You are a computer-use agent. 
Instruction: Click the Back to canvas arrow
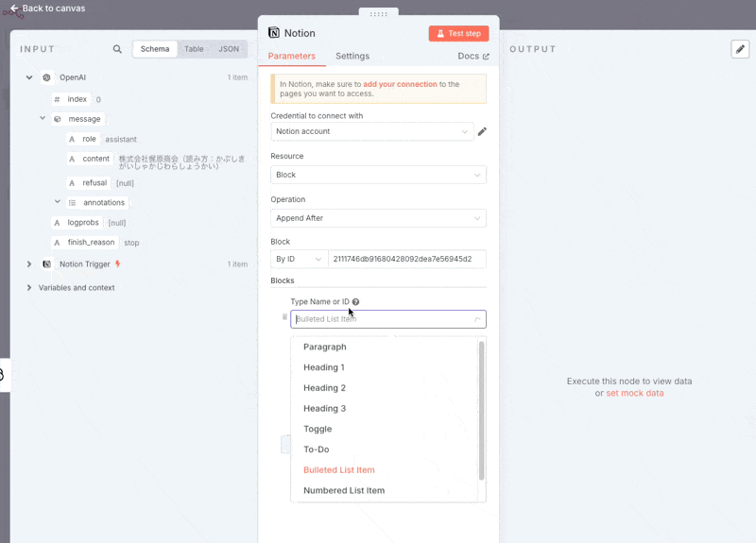tap(14, 8)
